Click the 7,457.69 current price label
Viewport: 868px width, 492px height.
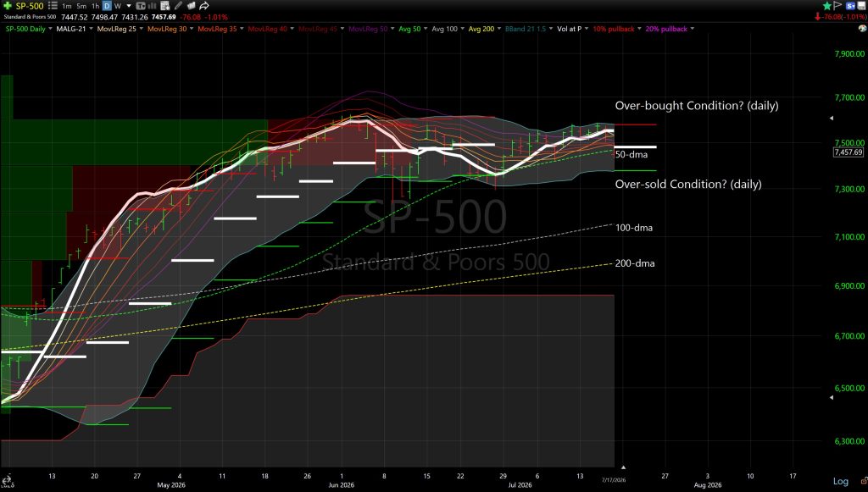(x=848, y=152)
